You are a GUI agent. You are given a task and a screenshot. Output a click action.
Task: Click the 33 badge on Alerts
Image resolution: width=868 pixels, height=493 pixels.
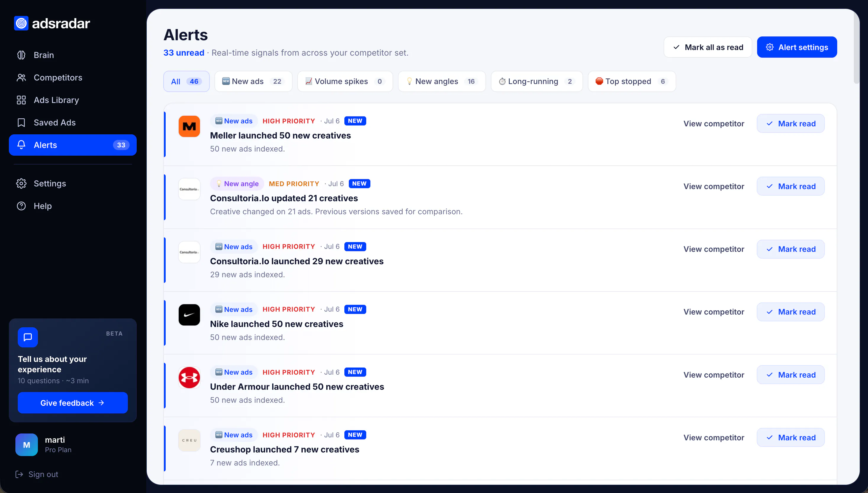click(x=121, y=145)
